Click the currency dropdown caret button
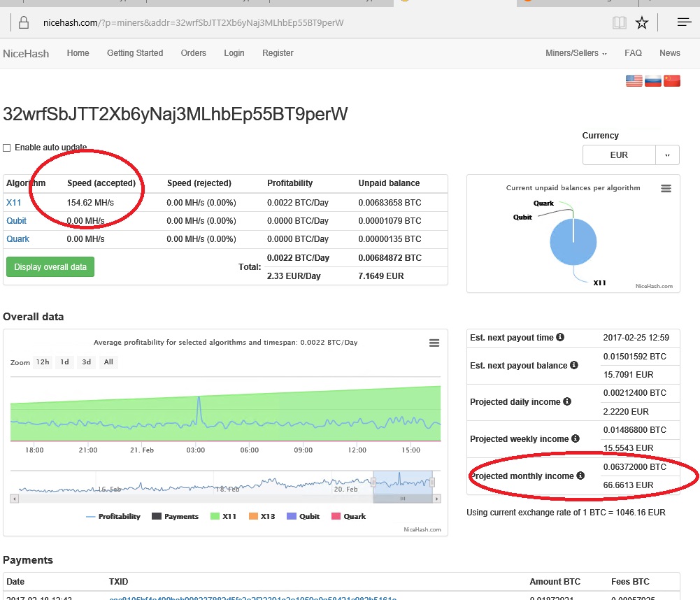The width and height of the screenshot is (700, 600). [x=667, y=155]
